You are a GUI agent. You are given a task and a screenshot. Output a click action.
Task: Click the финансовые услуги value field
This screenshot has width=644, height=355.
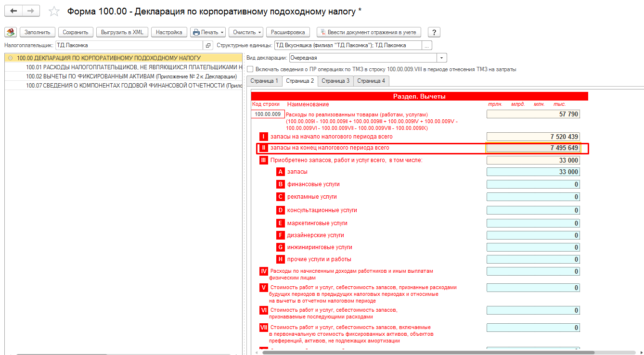click(533, 184)
